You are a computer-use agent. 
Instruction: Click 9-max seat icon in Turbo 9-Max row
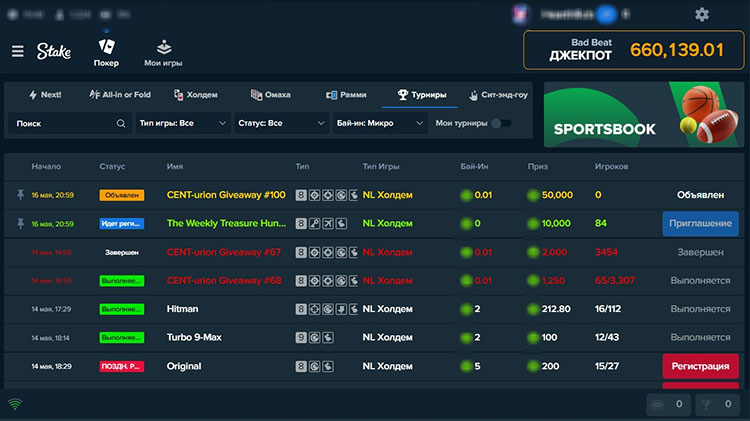tap(300, 337)
